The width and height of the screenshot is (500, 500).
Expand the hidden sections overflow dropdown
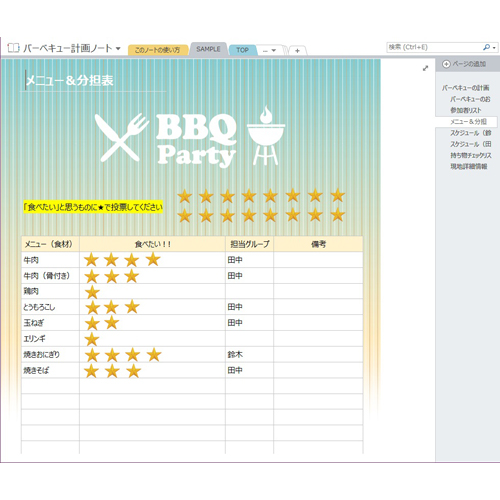click(269, 50)
